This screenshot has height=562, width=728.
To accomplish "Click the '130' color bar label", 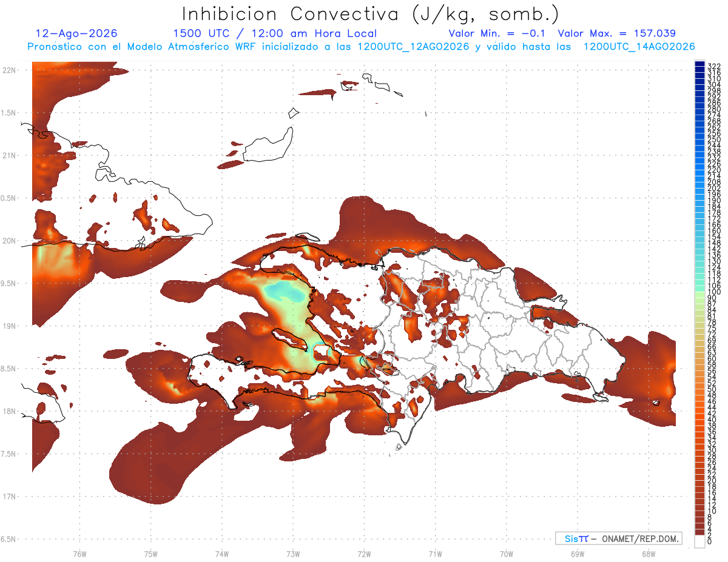I will coord(713,261).
